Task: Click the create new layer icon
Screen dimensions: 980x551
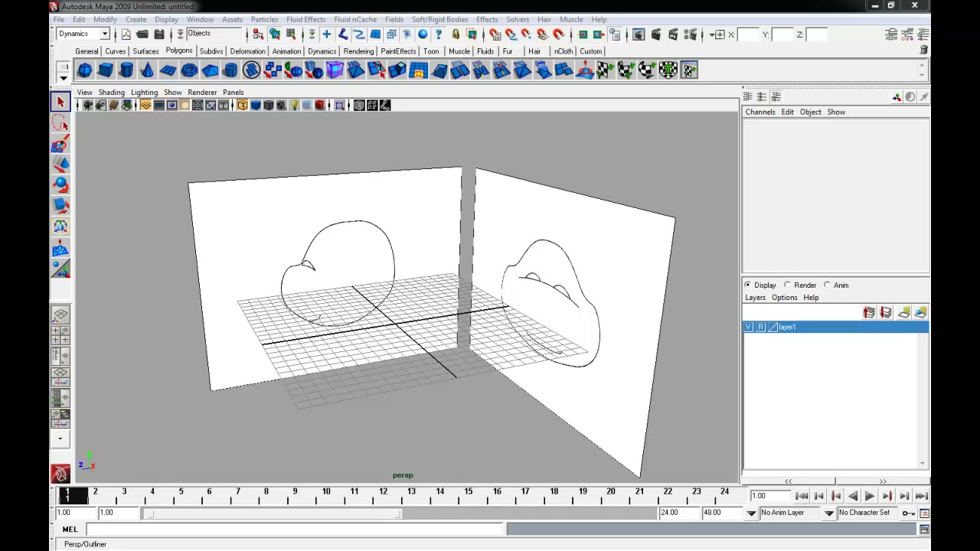Action: [904, 312]
